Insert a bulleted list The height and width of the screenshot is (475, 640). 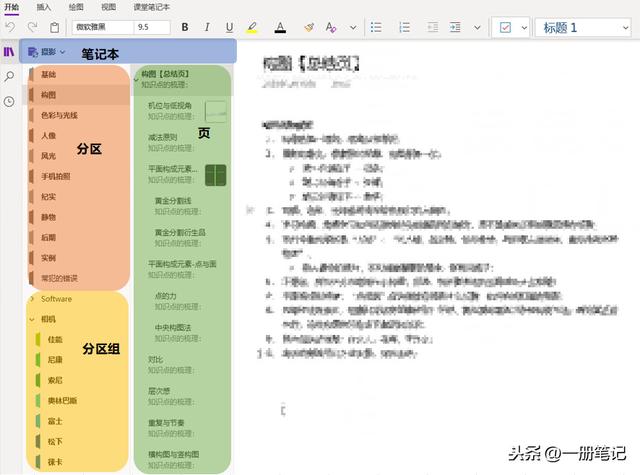[x=376, y=27]
